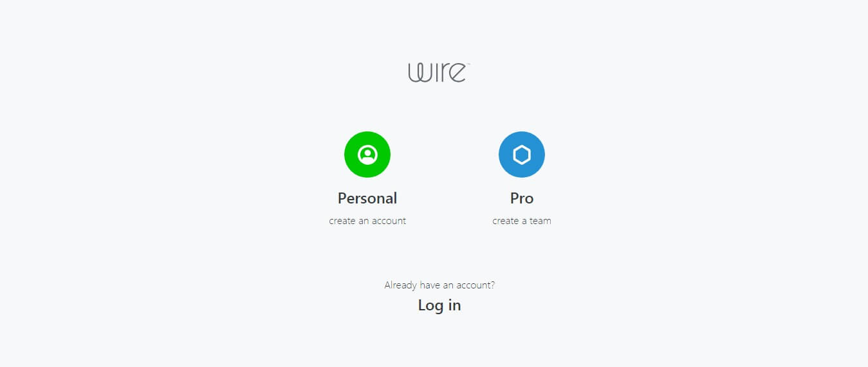Open the Log in link
The width and height of the screenshot is (868, 367).
tap(439, 305)
